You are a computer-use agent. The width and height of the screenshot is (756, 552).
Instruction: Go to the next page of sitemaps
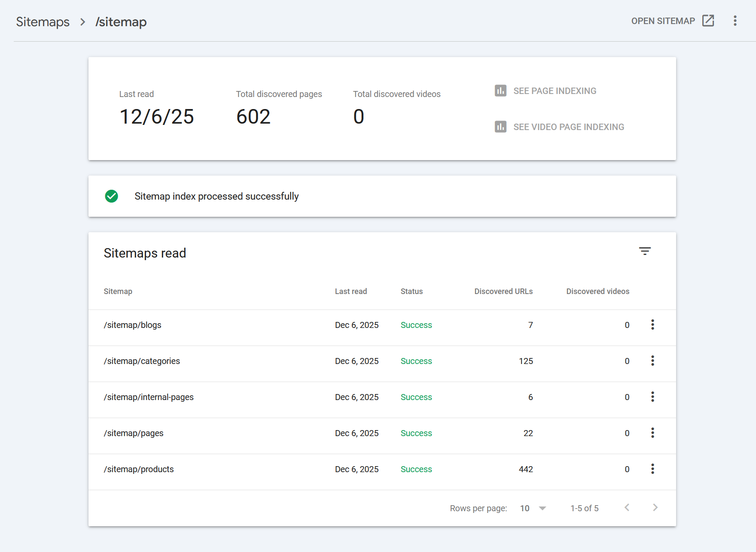[x=655, y=508]
